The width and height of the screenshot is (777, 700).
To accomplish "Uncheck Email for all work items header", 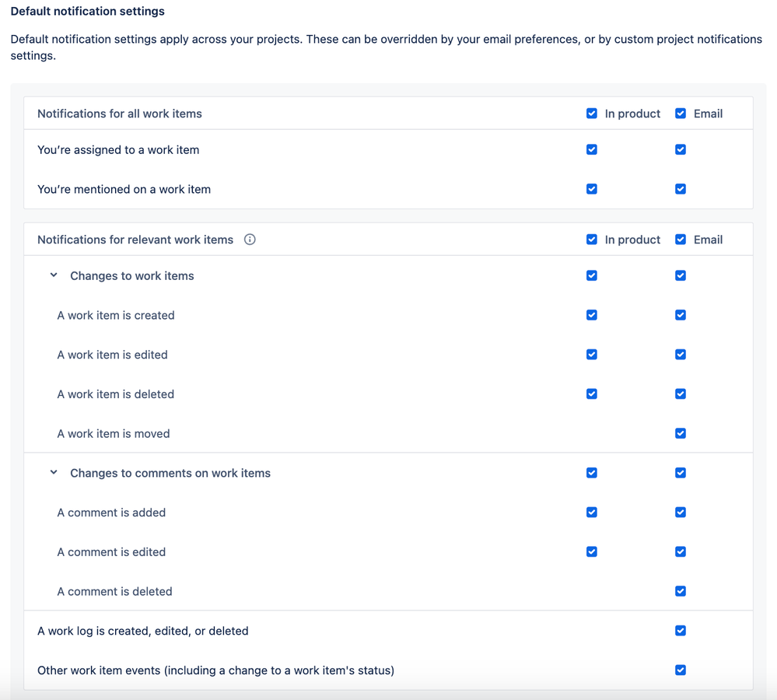I will point(681,114).
